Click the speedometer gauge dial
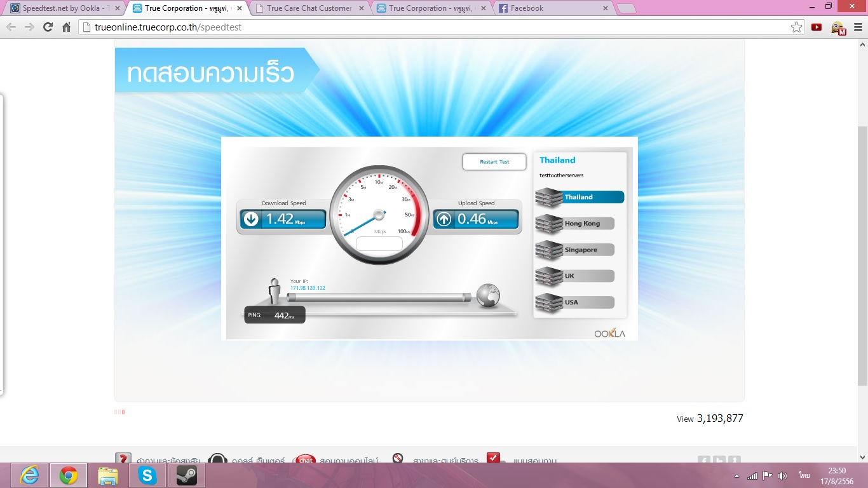Viewport: 868px width, 488px height. click(x=379, y=215)
